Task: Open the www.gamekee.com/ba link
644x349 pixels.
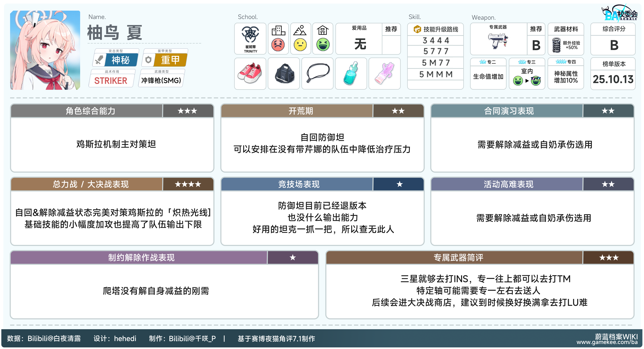Action: click(x=607, y=342)
